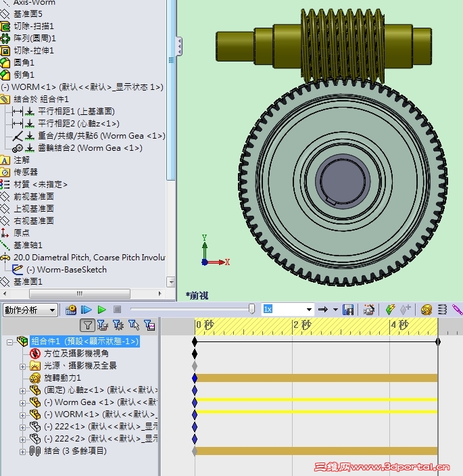Click the 方位及攝影機視角 keyframe diamond
463x476 pixels.
pyautogui.click(x=195, y=354)
